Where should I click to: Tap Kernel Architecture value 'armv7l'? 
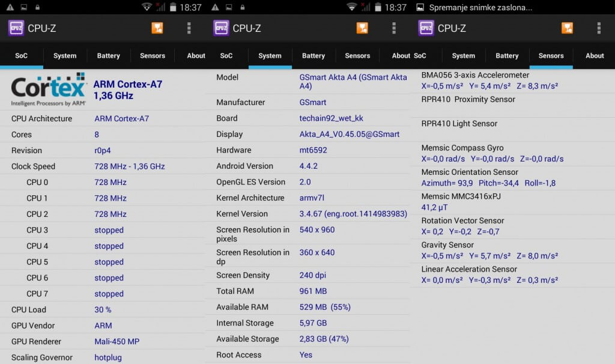(312, 198)
